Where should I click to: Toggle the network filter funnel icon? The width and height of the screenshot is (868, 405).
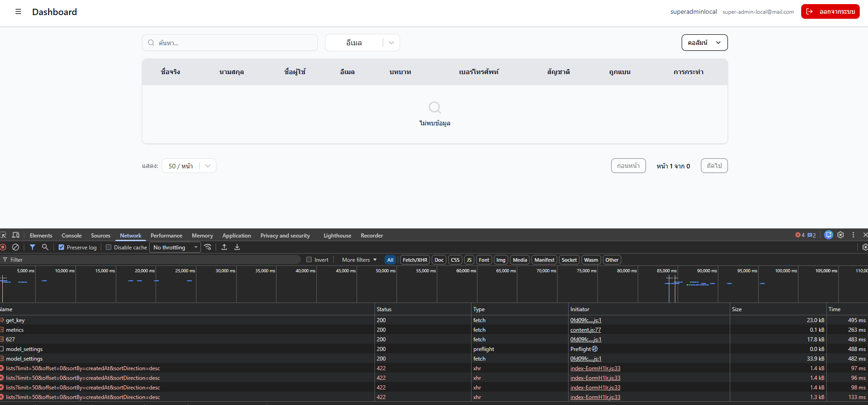[33, 247]
